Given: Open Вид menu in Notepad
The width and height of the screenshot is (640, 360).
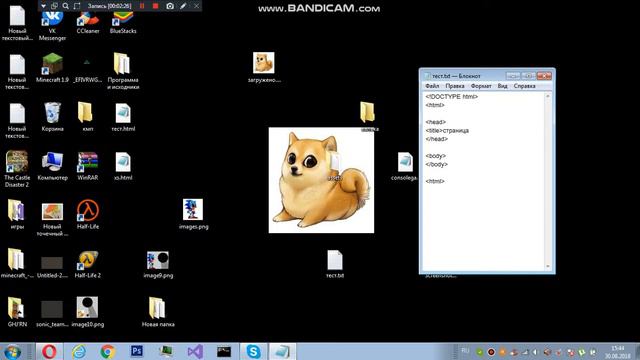Looking at the screenshot, I should click(502, 86).
